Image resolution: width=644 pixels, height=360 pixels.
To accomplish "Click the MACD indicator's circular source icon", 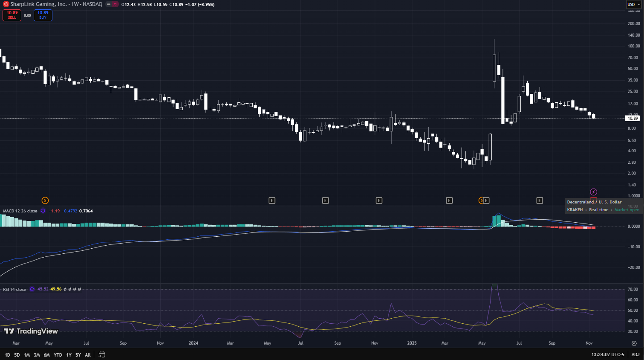I will 43,211.
